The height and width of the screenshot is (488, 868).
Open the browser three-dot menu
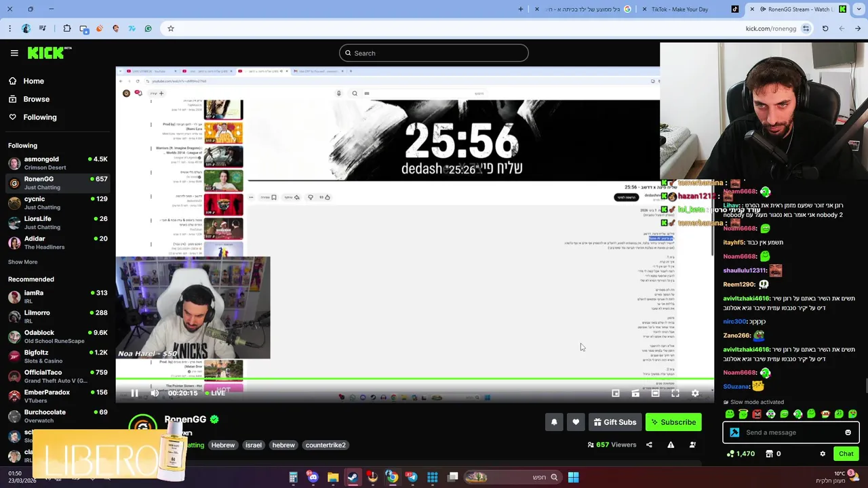pos(9,28)
